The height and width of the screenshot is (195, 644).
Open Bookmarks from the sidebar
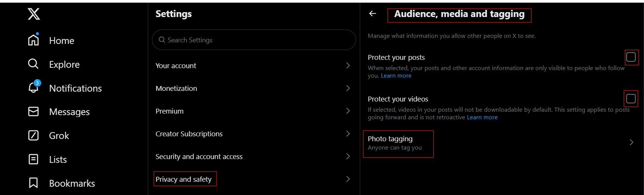[72, 183]
